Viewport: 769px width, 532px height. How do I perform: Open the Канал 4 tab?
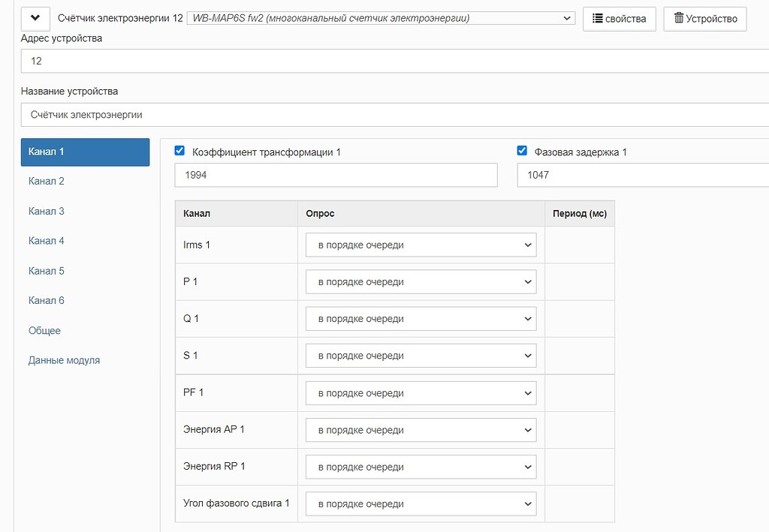(x=47, y=241)
